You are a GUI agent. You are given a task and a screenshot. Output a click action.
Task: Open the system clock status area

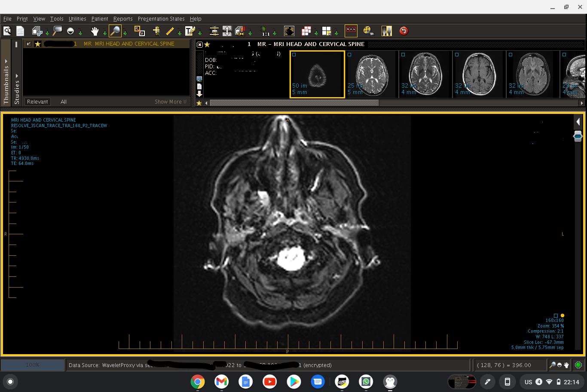click(x=552, y=382)
